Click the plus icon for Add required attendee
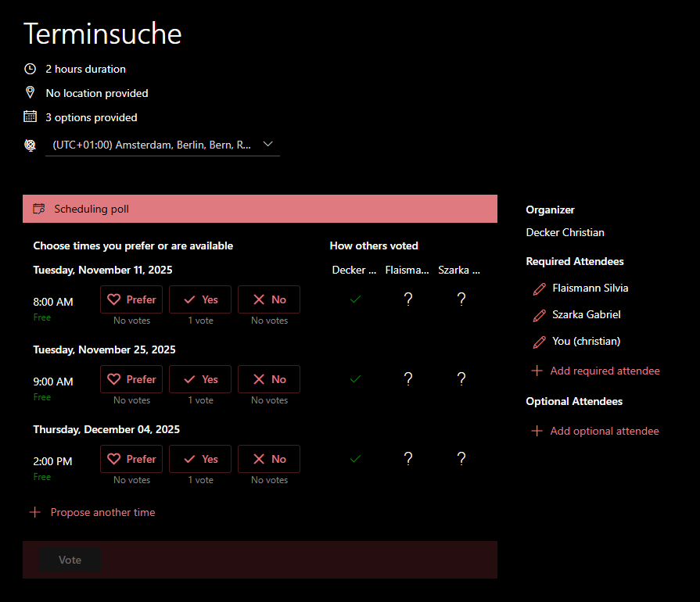The height and width of the screenshot is (602, 700). click(x=537, y=371)
